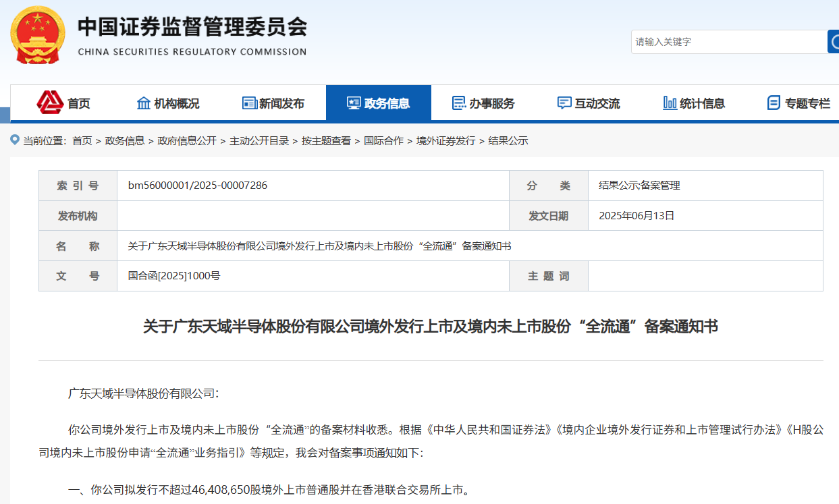
Task: Click the bold article headline
Action: click(x=431, y=327)
